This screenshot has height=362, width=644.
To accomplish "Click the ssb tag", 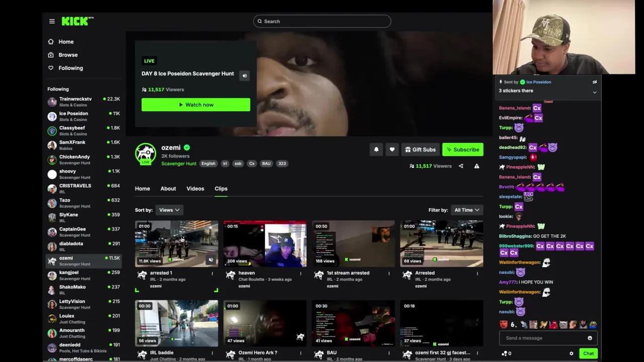I will 238,163.
